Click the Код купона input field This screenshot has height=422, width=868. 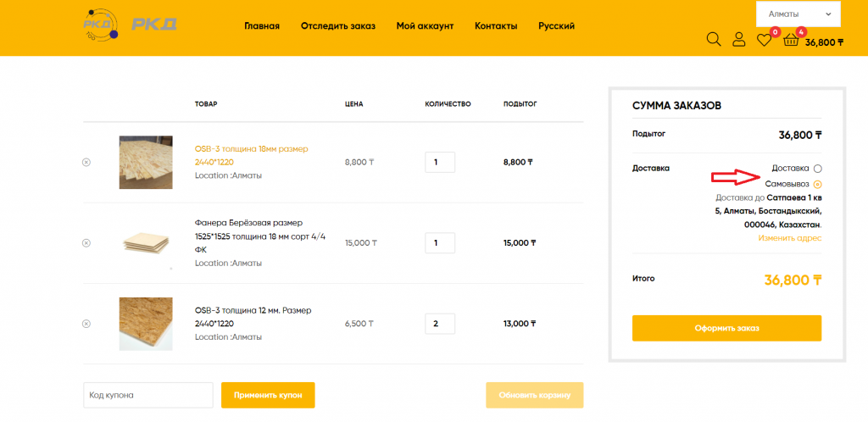point(147,395)
